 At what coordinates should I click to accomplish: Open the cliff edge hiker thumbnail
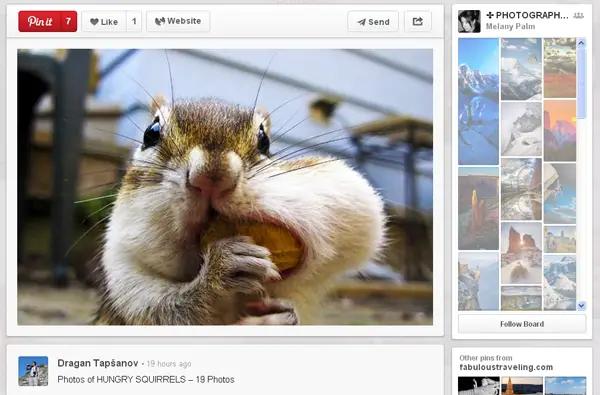478,281
